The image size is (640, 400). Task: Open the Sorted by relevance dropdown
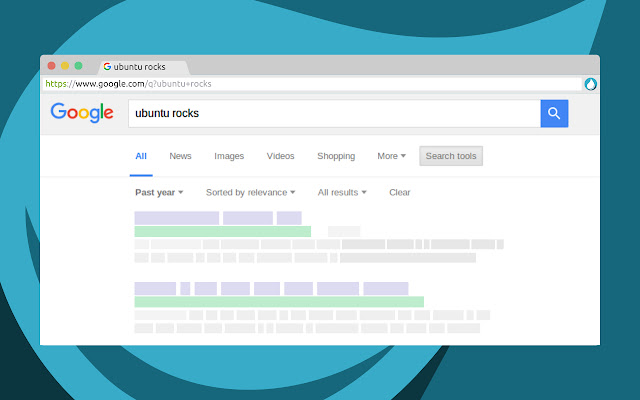pyautogui.click(x=251, y=192)
